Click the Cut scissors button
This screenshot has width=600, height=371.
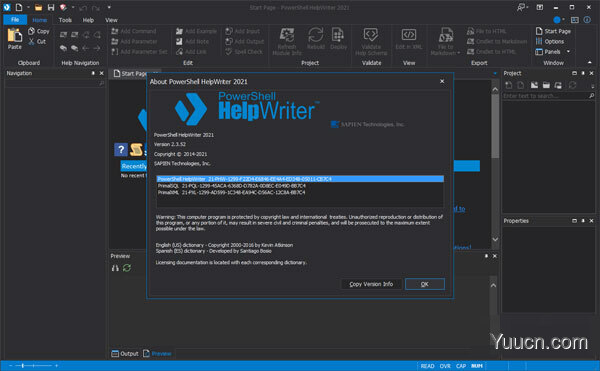point(37,41)
